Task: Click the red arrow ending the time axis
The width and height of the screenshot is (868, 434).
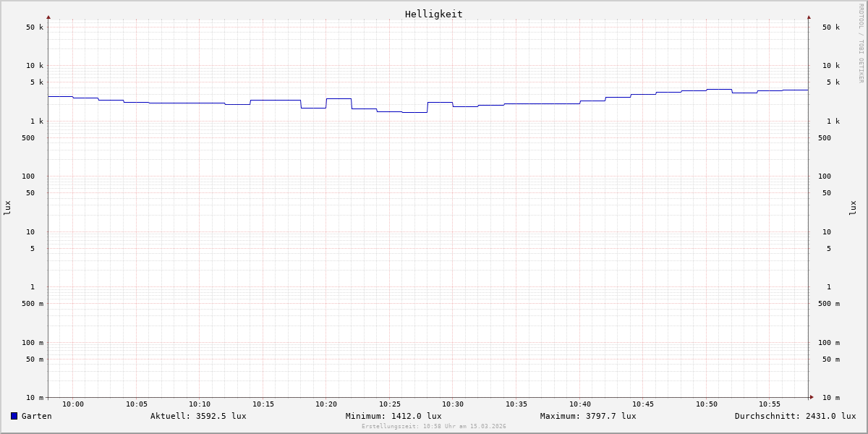Action: pyautogui.click(x=812, y=397)
